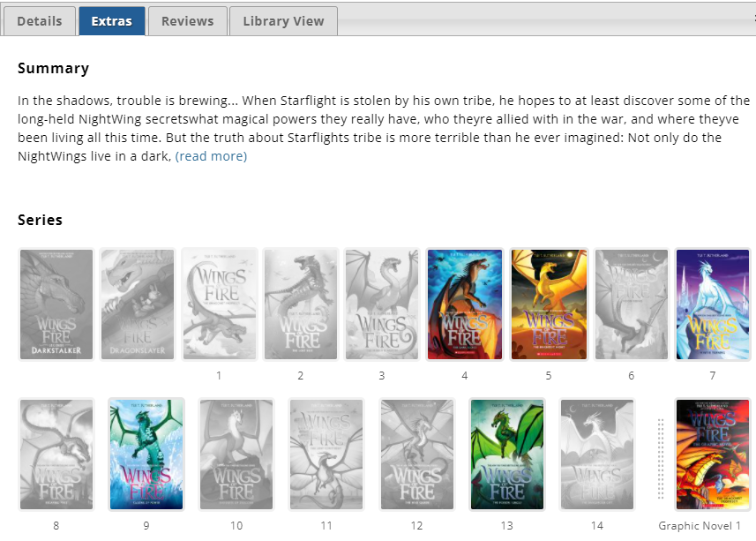Viewport: 756px width, 541px height.
Task: Open series book 8 cover
Action: [56, 455]
